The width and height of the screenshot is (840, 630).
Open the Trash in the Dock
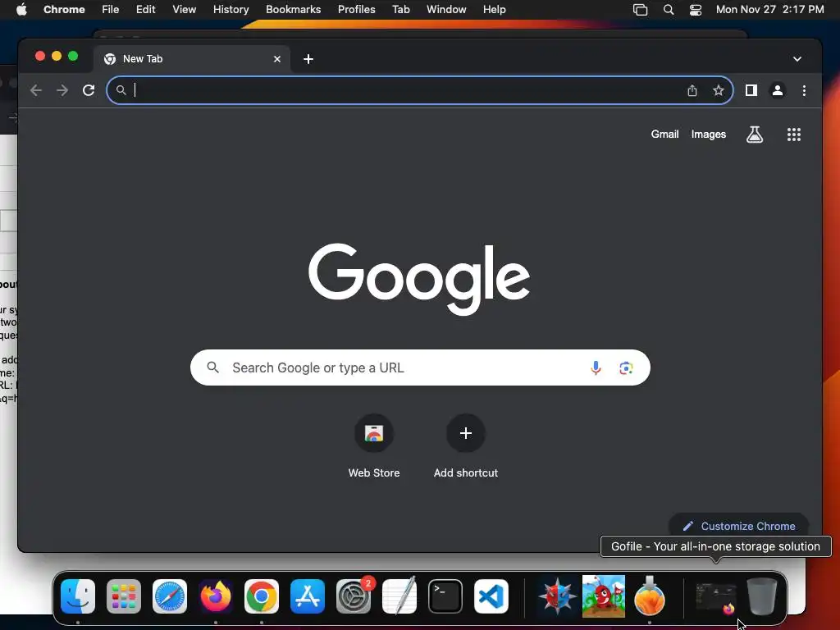click(762, 596)
